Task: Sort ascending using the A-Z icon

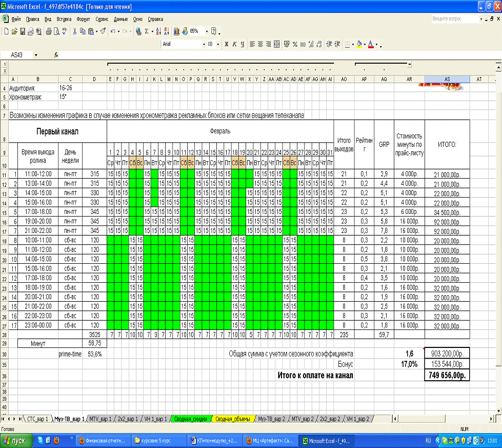Action: point(158,31)
